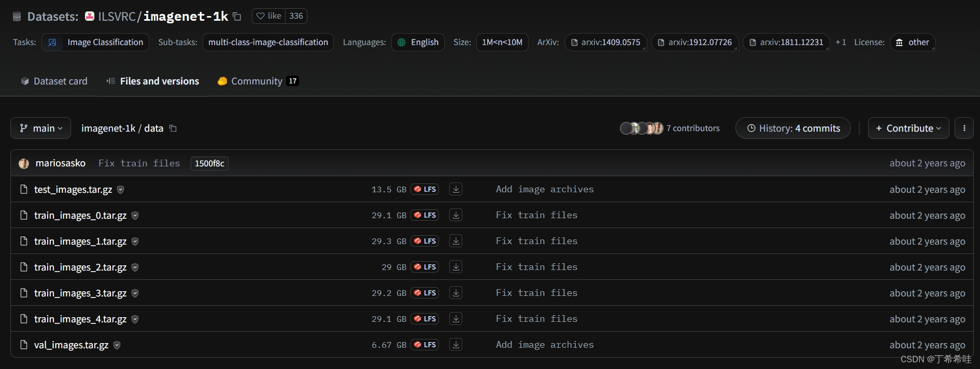This screenshot has width=980, height=369.
Task: Open History: 4 commits
Action: (x=793, y=128)
